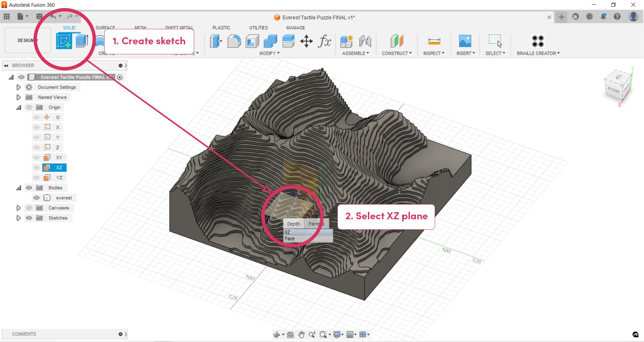Screen dimensions: 644x342
Task: Toggle visibility of the X axis
Action: 37,127
